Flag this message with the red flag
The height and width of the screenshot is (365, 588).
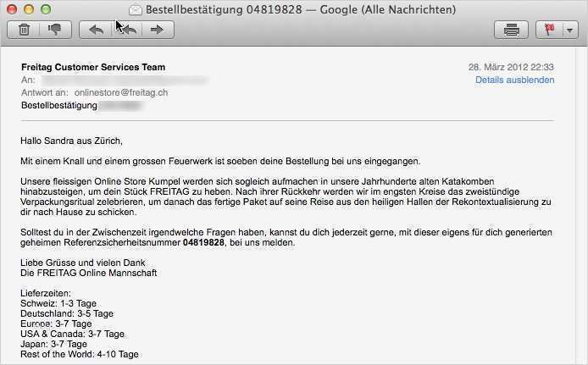[546, 30]
